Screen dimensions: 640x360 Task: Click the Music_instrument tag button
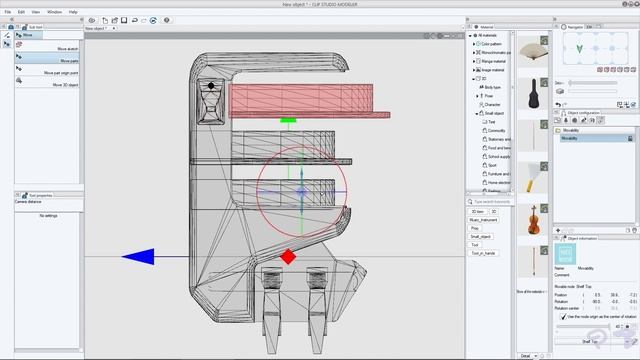[x=483, y=220]
